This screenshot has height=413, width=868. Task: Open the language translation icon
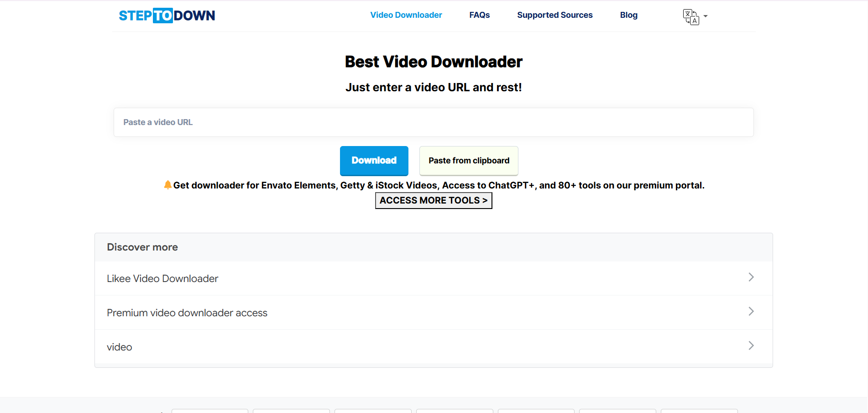pyautogui.click(x=691, y=16)
